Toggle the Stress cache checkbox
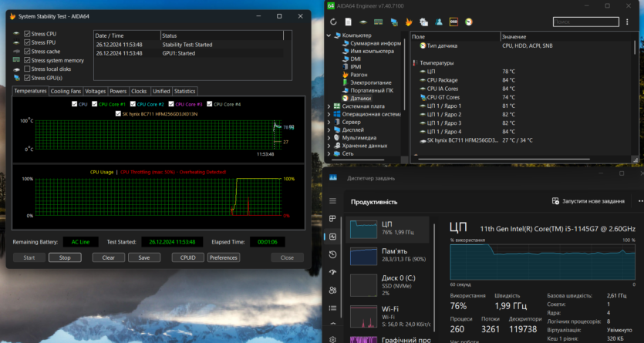 [x=27, y=52]
